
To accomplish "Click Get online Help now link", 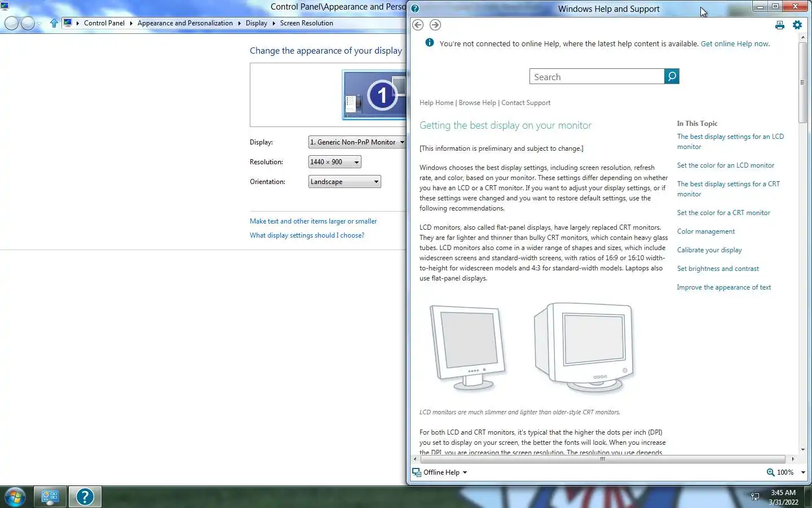I will [x=735, y=43].
